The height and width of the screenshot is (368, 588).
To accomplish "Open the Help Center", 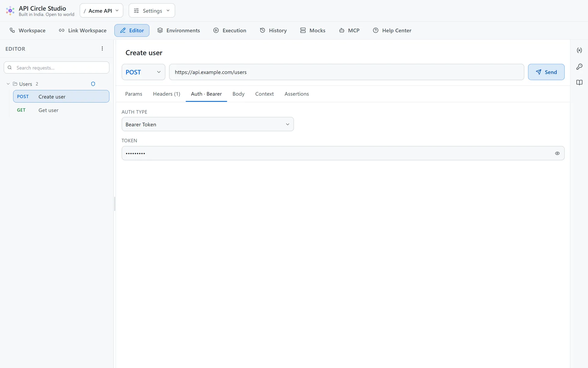I will click(392, 30).
